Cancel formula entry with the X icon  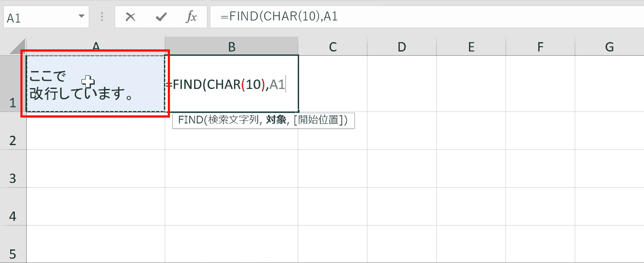(x=131, y=17)
